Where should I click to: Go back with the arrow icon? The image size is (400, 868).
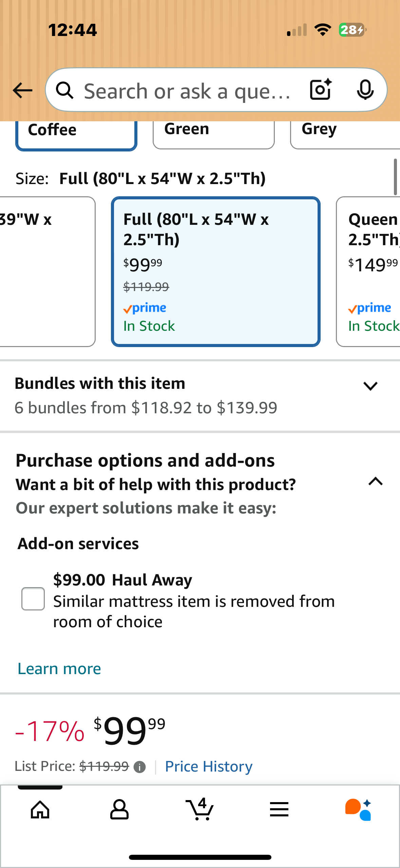point(22,90)
